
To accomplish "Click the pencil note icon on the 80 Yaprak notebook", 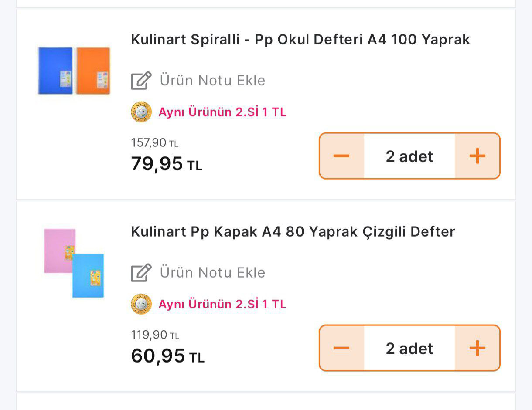I will (x=140, y=272).
